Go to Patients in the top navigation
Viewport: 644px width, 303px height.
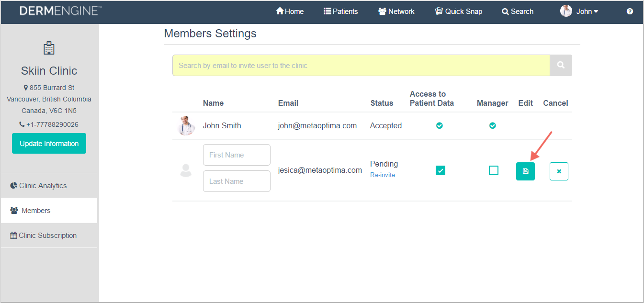[x=340, y=11]
